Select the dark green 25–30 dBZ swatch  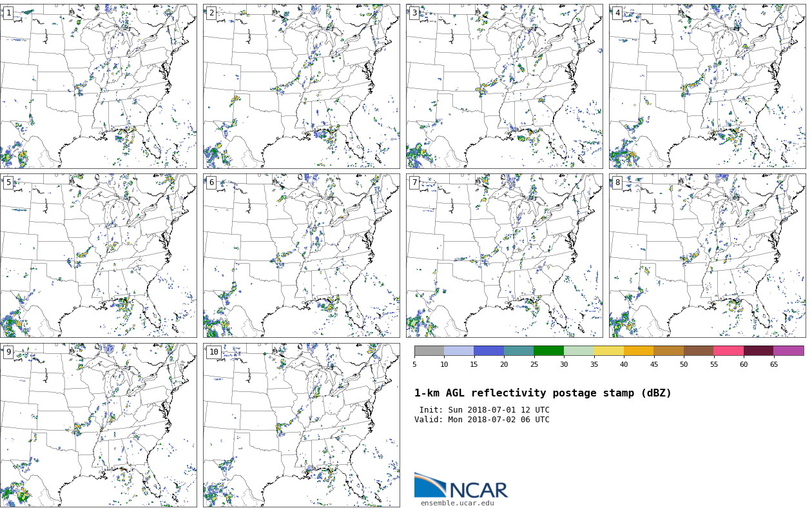548,351
